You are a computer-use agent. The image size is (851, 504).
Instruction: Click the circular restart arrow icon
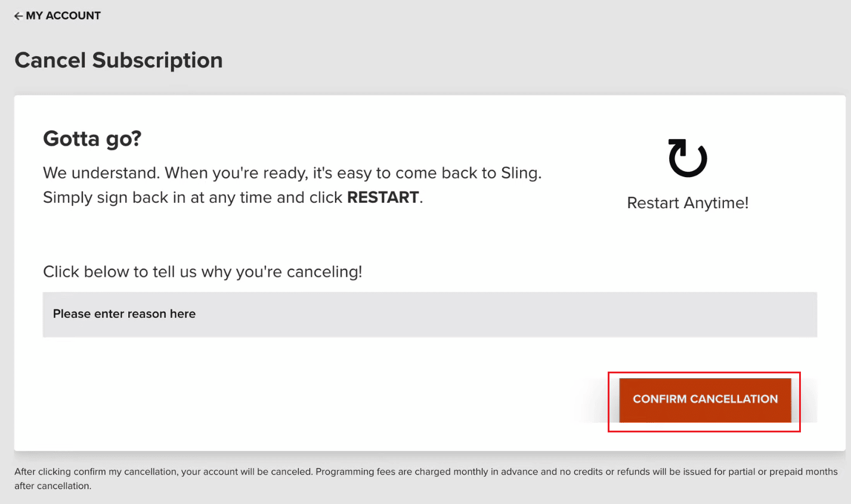[687, 158]
